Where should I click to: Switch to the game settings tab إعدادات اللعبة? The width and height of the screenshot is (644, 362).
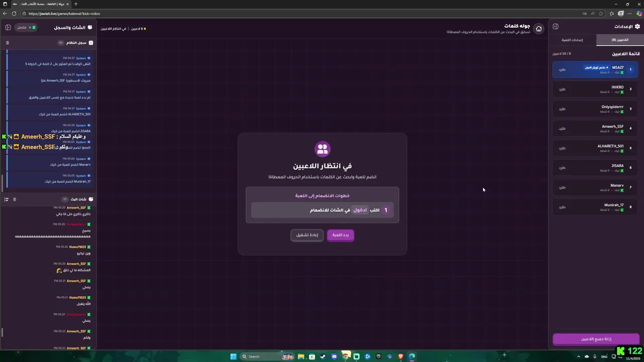tap(573, 40)
